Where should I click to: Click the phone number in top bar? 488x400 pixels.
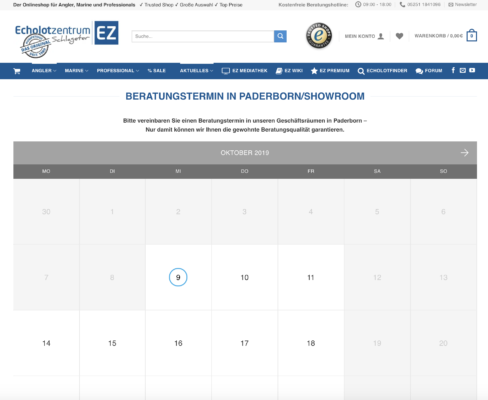[420, 5]
